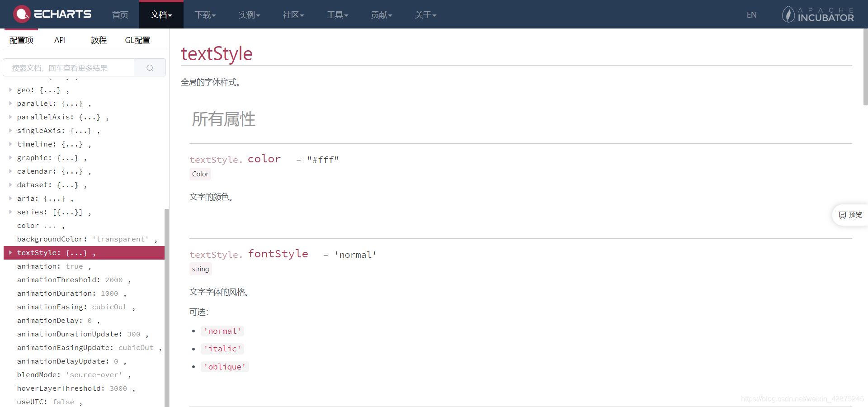
Task: Open the 预览 preview panel button
Action: click(x=850, y=215)
